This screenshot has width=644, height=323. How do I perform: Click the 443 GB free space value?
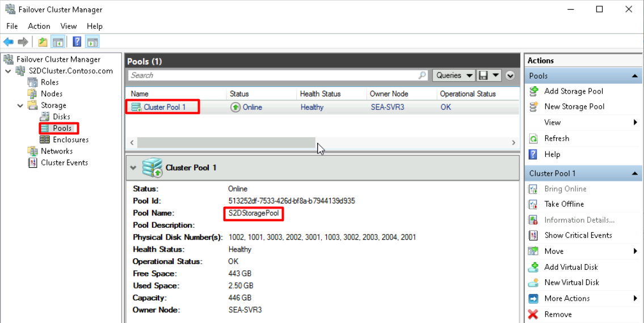coord(239,273)
